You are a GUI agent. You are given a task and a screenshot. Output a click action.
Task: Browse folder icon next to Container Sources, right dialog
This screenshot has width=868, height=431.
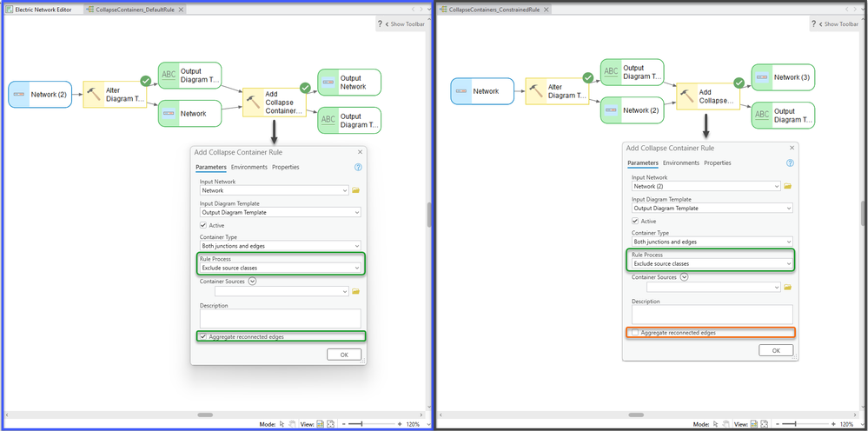tap(788, 287)
